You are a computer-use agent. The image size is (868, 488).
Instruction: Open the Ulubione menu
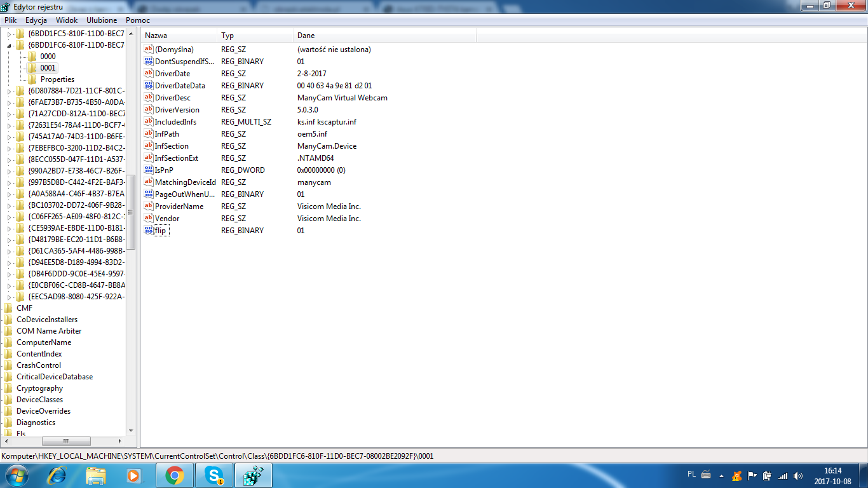coord(102,20)
